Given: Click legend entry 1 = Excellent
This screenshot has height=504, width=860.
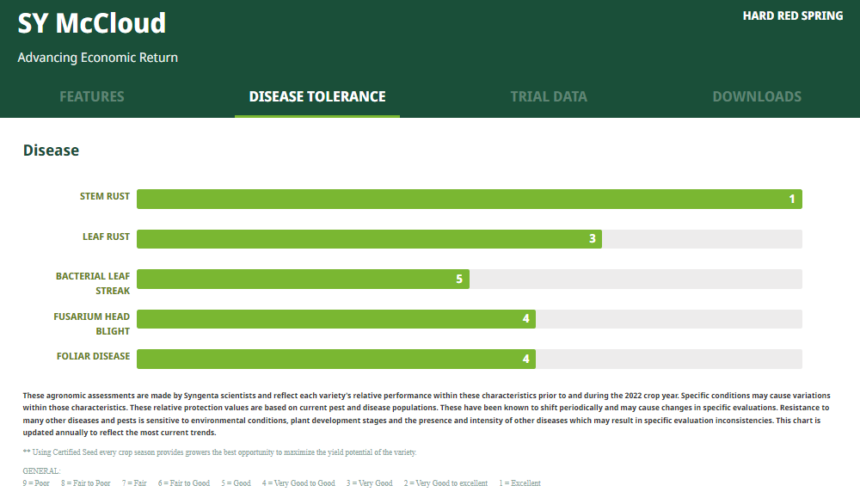Looking at the screenshot, I should (x=519, y=483).
